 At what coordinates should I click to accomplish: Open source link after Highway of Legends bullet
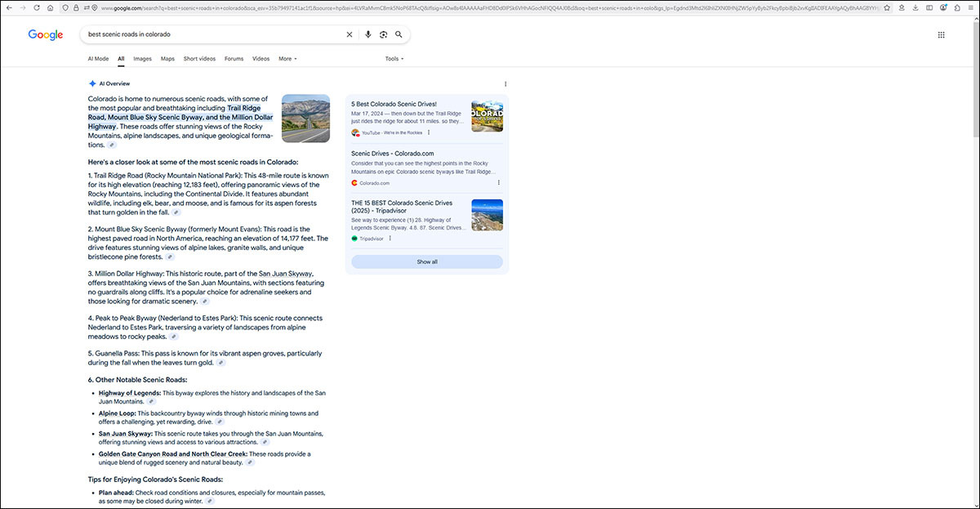tap(151, 402)
